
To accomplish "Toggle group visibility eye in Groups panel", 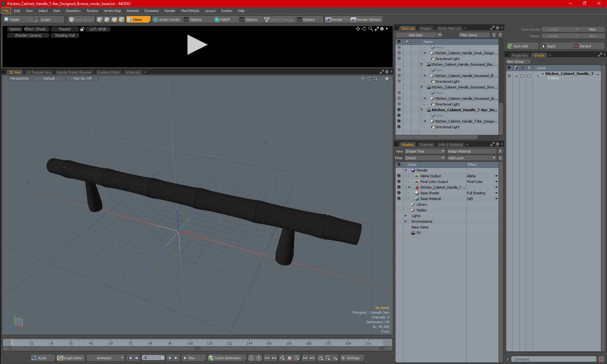I will click(x=509, y=76).
